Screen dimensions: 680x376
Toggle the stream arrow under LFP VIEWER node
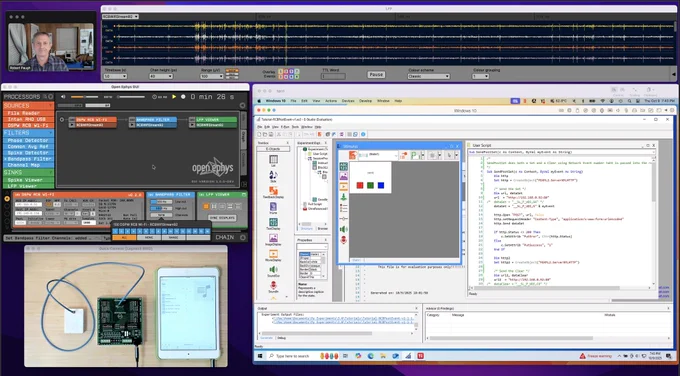(x=192, y=125)
